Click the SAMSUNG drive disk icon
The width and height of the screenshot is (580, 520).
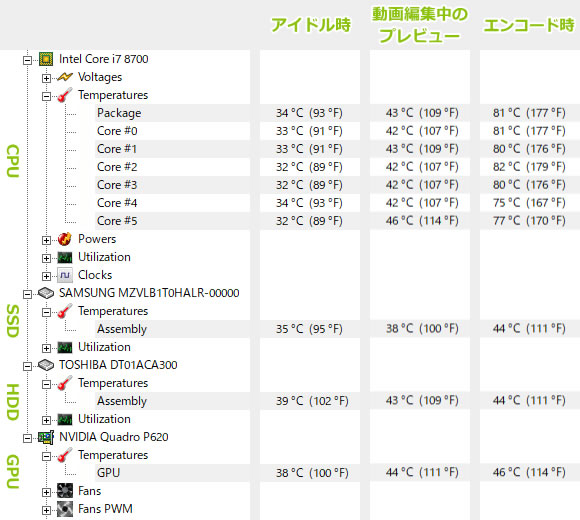(46, 293)
